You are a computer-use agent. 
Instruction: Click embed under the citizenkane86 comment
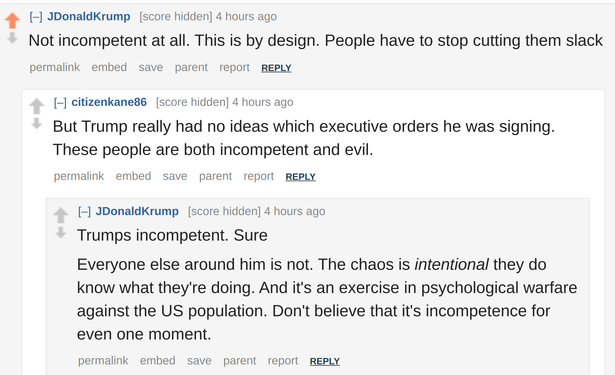pos(133,176)
